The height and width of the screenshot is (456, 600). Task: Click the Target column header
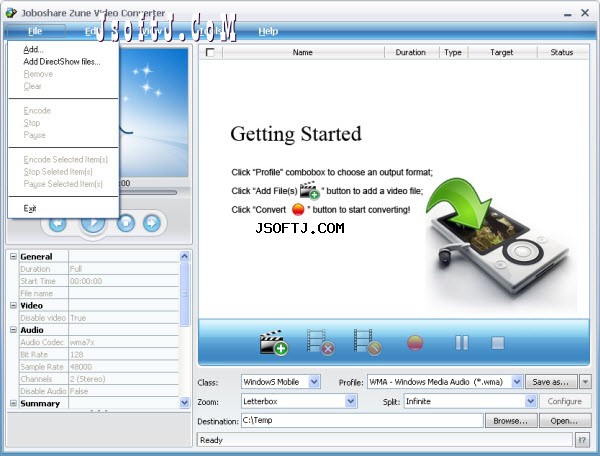click(502, 52)
